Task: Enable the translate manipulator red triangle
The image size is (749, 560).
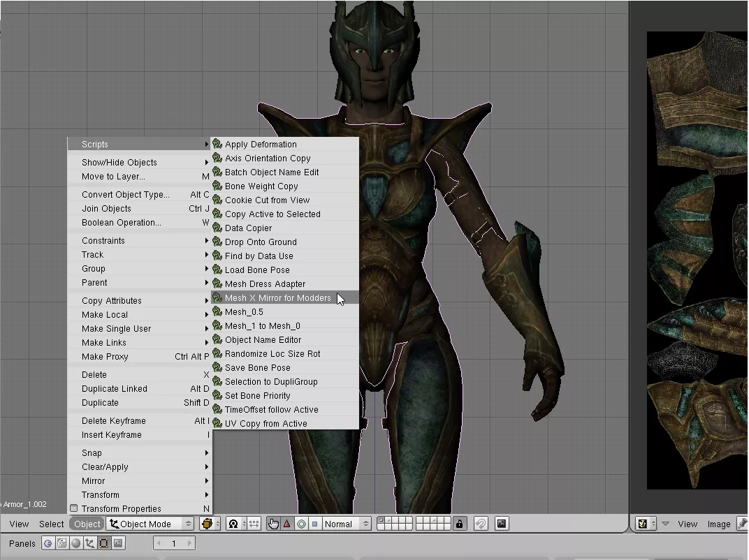Action: pos(287,524)
